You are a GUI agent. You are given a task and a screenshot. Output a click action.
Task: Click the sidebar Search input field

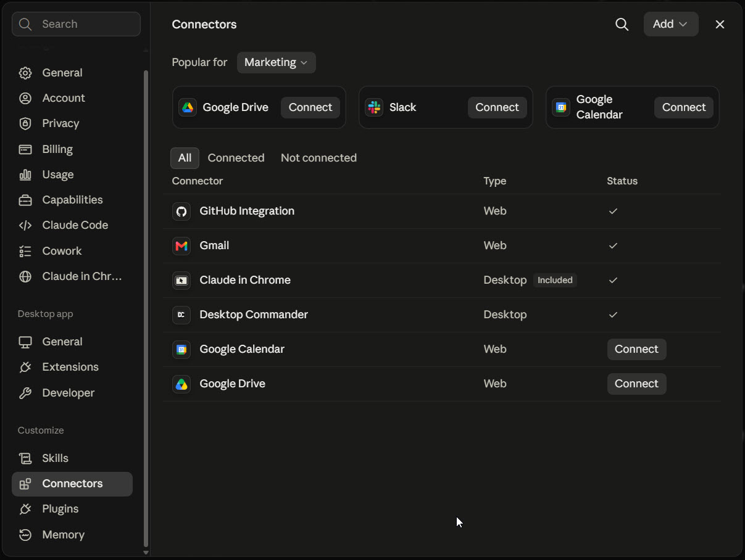coord(76,24)
